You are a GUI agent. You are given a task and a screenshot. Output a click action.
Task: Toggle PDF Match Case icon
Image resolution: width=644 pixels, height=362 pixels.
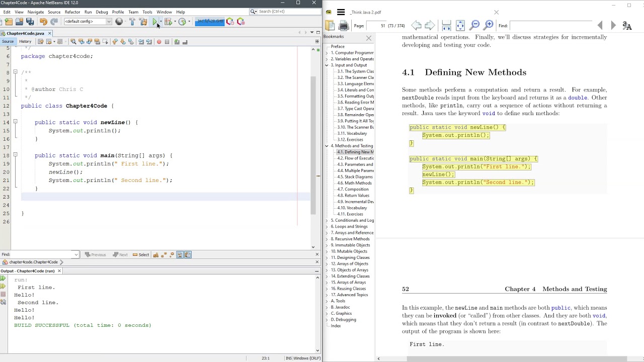(x=627, y=26)
